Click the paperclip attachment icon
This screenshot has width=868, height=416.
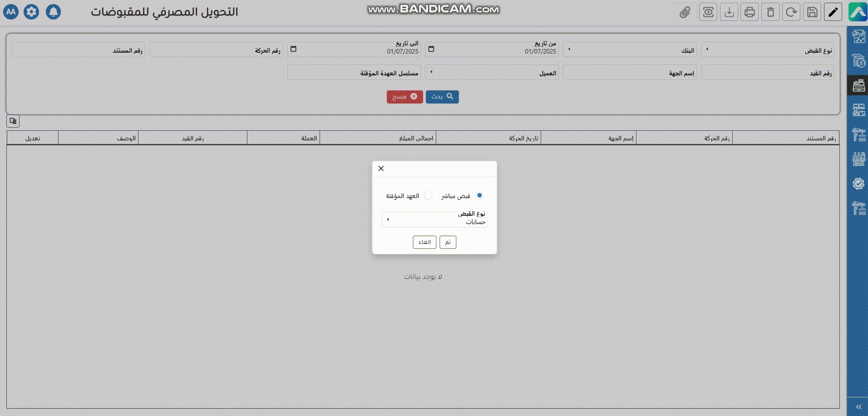click(x=685, y=12)
